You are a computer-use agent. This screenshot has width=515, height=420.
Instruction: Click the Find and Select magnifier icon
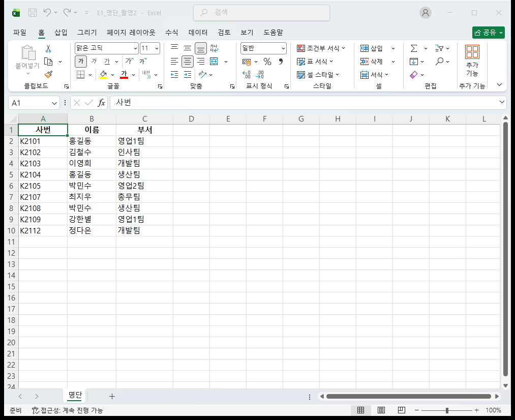pyautogui.click(x=439, y=62)
